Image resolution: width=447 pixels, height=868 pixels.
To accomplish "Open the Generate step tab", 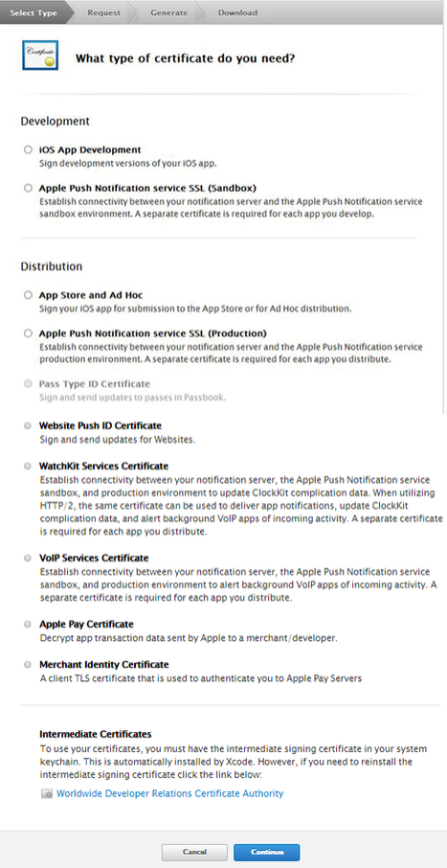I will (x=168, y=12).
